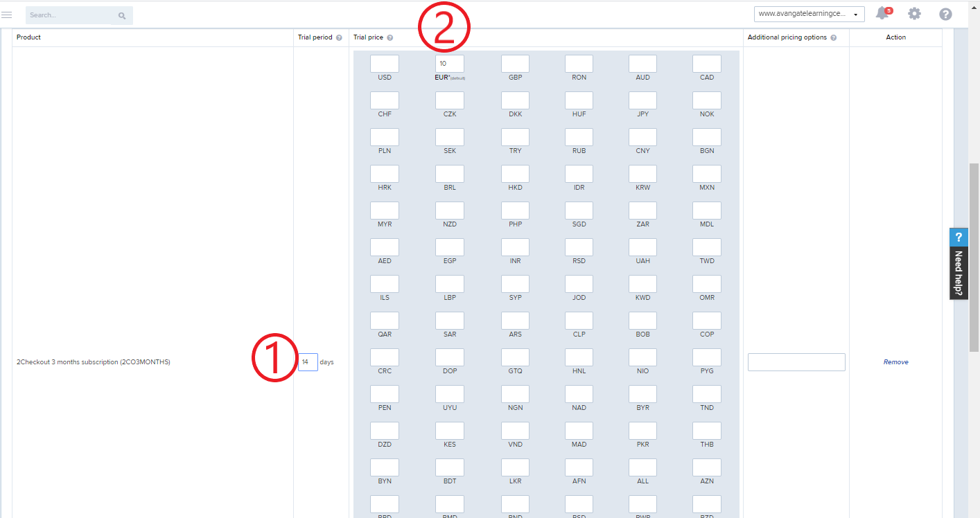Click the SEK trial price field
The height and width of the screenshot is (518, 980).
pyautogui.click(x=450, y=137)
